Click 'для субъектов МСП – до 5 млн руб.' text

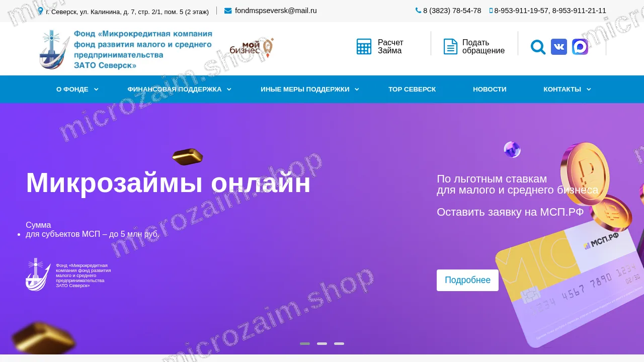[x=93, y=234]
